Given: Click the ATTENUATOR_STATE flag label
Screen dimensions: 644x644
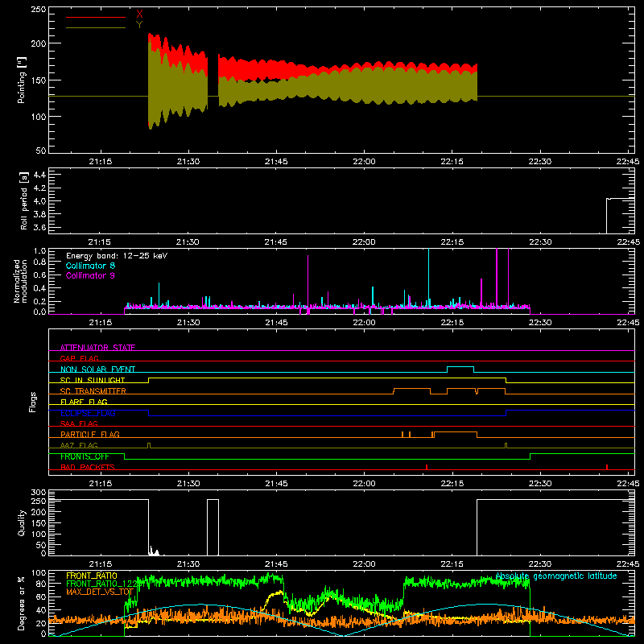Looking at the screenshot, I should point(97,348).
